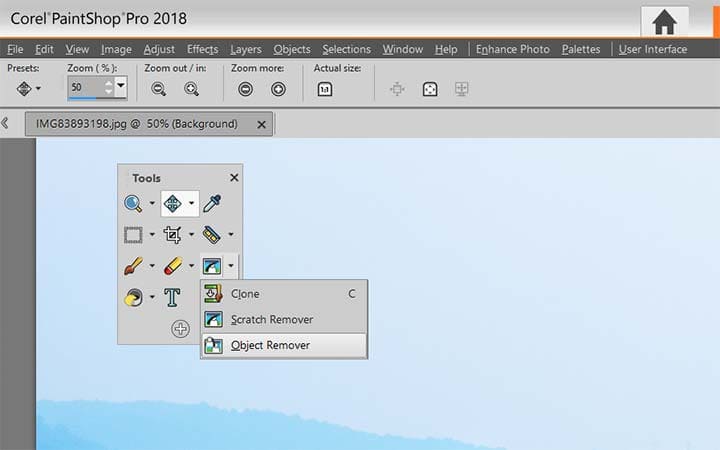720x450 pixels.
Task: Expand the Crop tool flyout arrow
Action: (191, 235)
